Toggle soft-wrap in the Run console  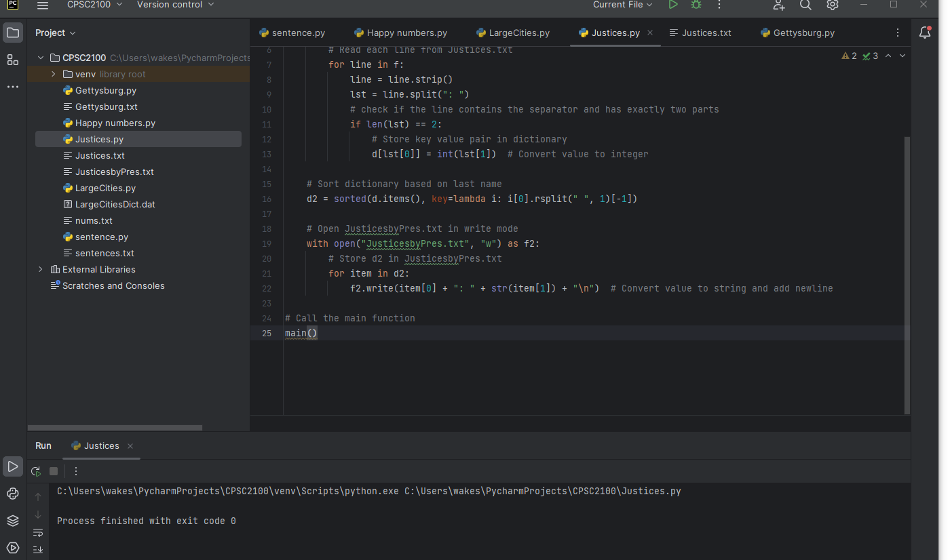coord(38,532)
